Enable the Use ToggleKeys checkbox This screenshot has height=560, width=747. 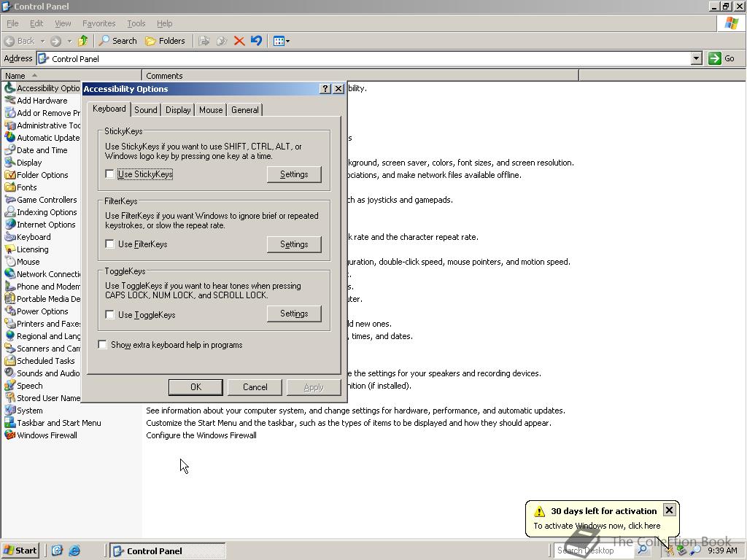click(x=109, y=314)
